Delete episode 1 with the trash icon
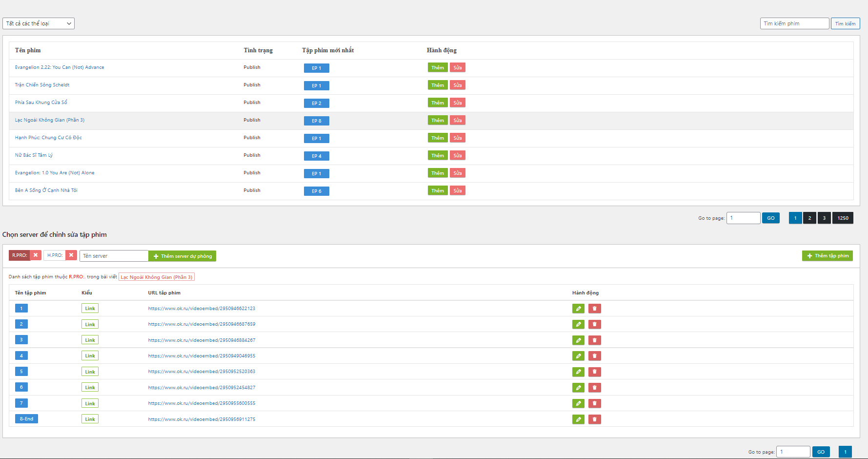This screenshot has width=868, height=459. tap(594, 309)
